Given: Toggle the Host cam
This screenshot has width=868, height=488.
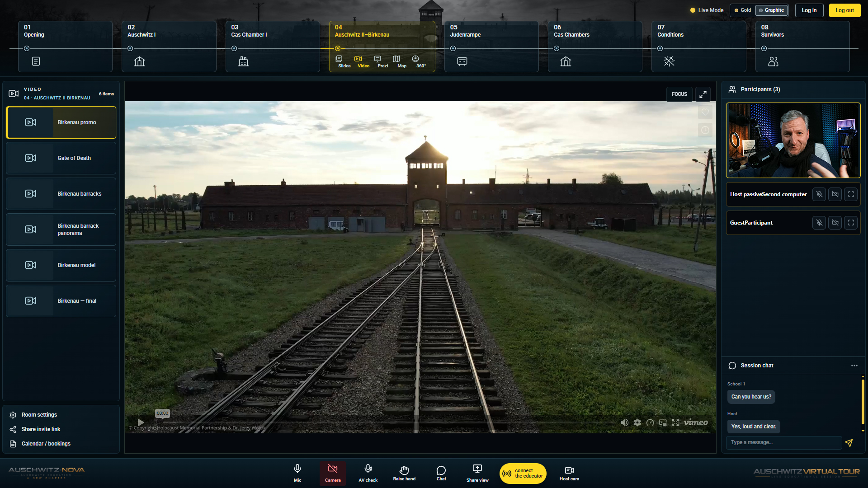Looking at the screenshot, I should pyautogui.click(x=569, y=473).
